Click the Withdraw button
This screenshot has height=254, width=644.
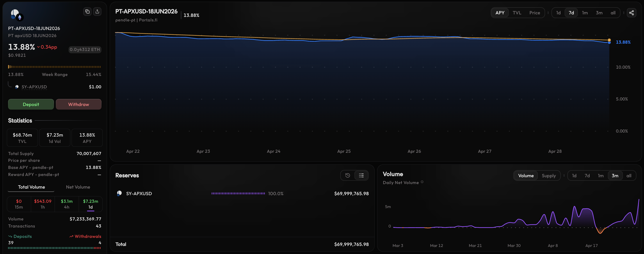pos(79,104)
